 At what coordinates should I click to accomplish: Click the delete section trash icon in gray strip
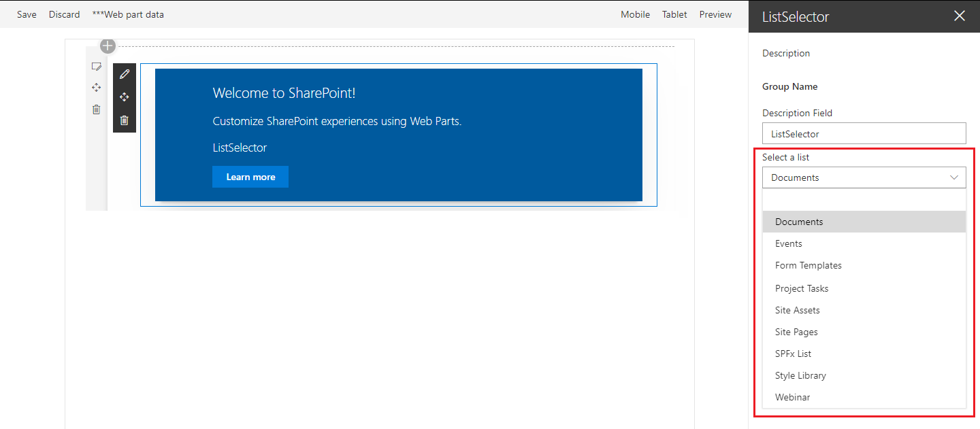[97, 109]
